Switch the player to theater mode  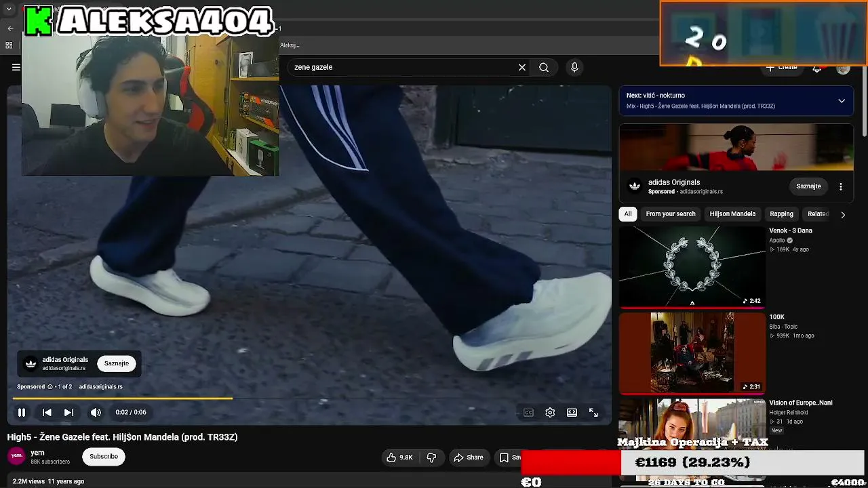click(x=572, y=412)
